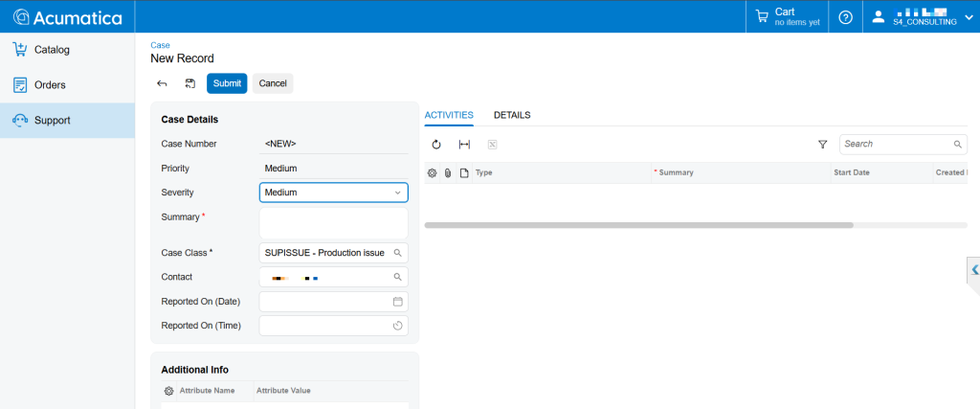Click the save record toolbar icon

click(x=190, y=83)
